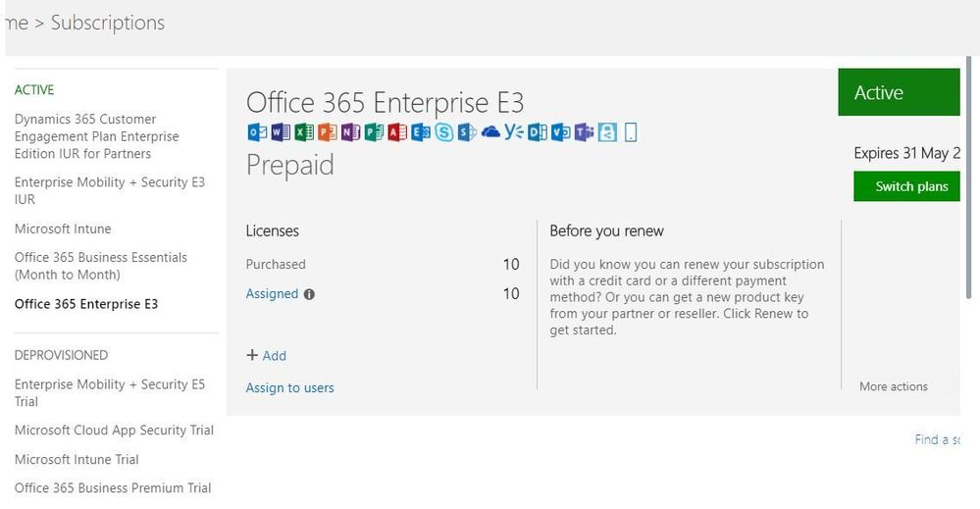The image size is (980, 509).
Task: Click the green Active status badge
Action: (x=899, y=92)
